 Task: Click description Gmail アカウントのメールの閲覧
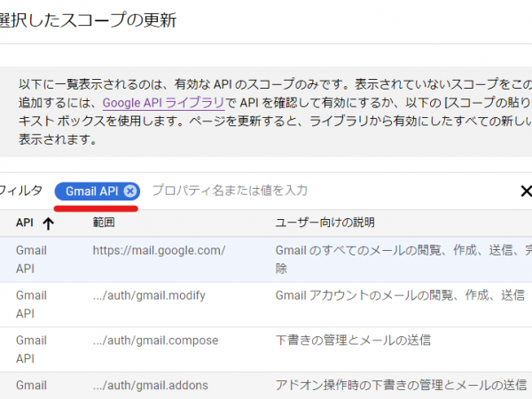click(400, 295)
